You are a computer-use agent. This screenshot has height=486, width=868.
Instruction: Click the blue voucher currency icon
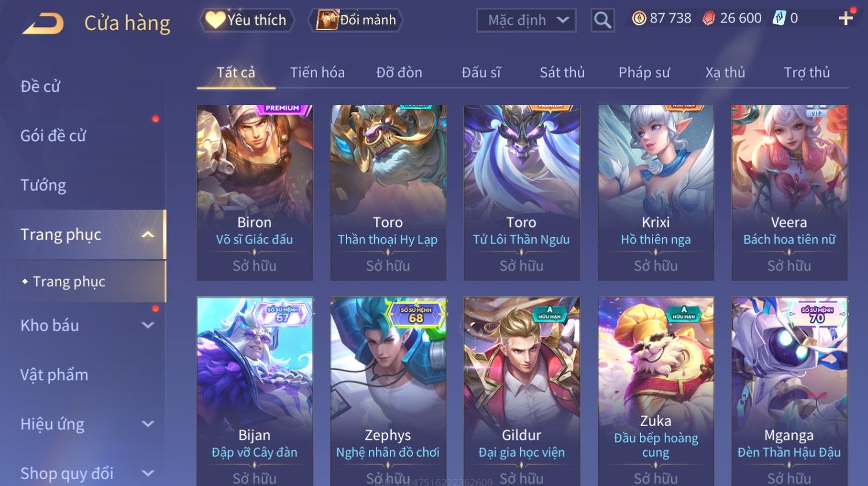pyautogui.click(x=779, y=18)
